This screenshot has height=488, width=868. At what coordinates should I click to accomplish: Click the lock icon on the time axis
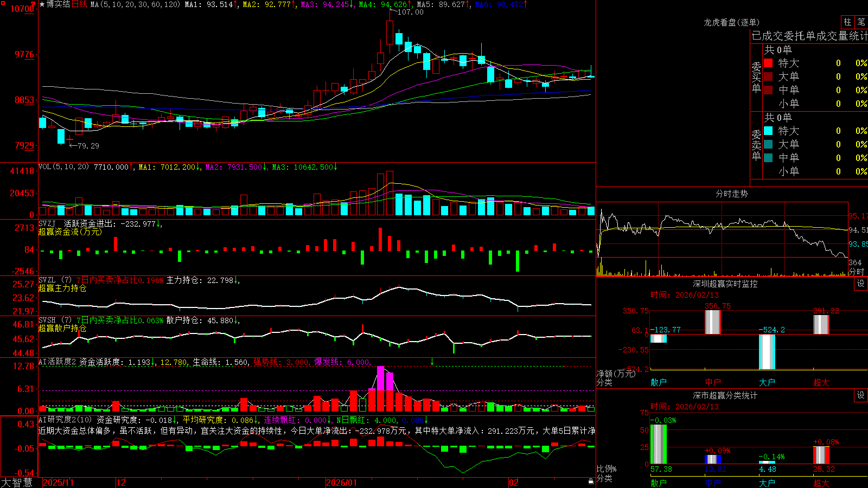(x=591, y=481)
